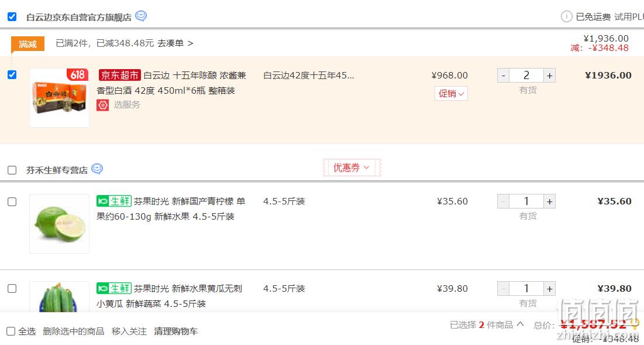Uncheck the 白云边 liquor item checkbox
Screen dimensions: 644x345
[12, 75]
